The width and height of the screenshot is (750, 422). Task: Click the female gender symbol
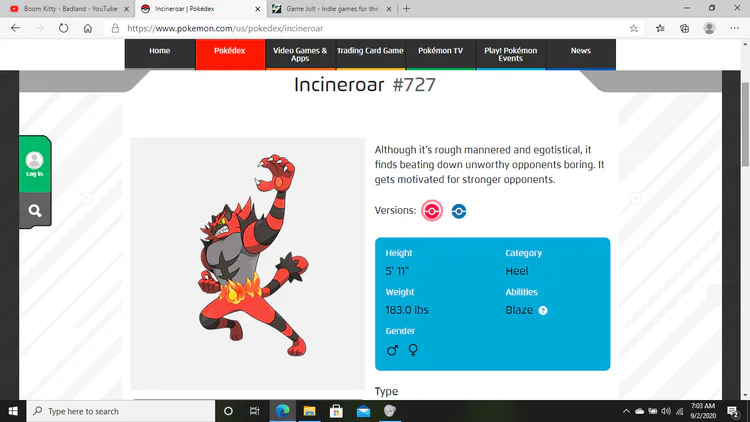pyautogui.click(x=413, y=350)
